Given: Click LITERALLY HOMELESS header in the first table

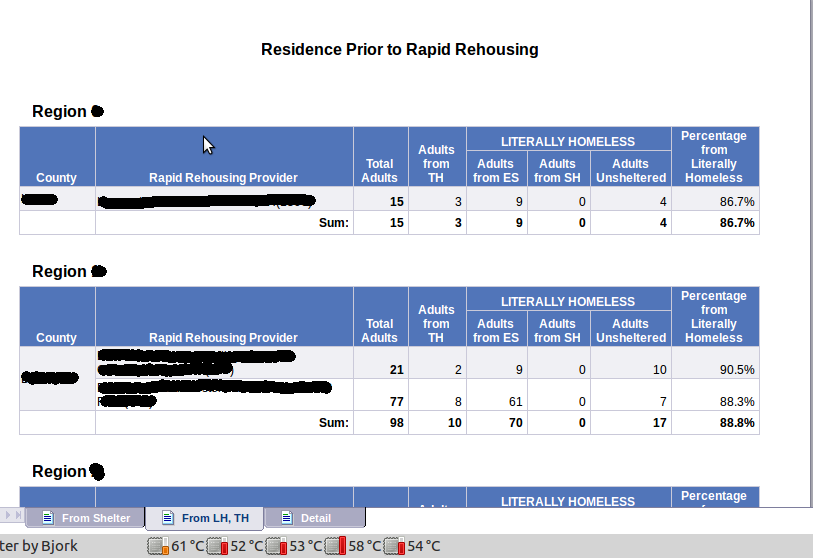Looking at the screenshot, I should (567, 141).
